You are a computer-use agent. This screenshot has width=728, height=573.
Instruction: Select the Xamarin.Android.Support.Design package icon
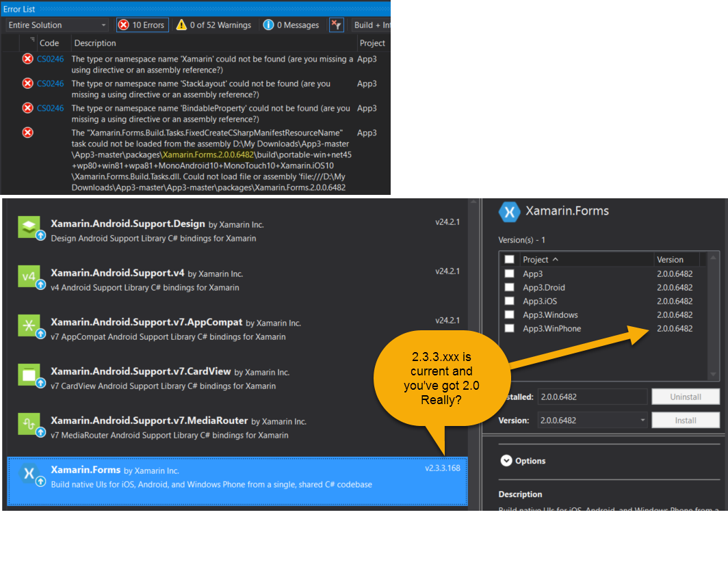29,227
